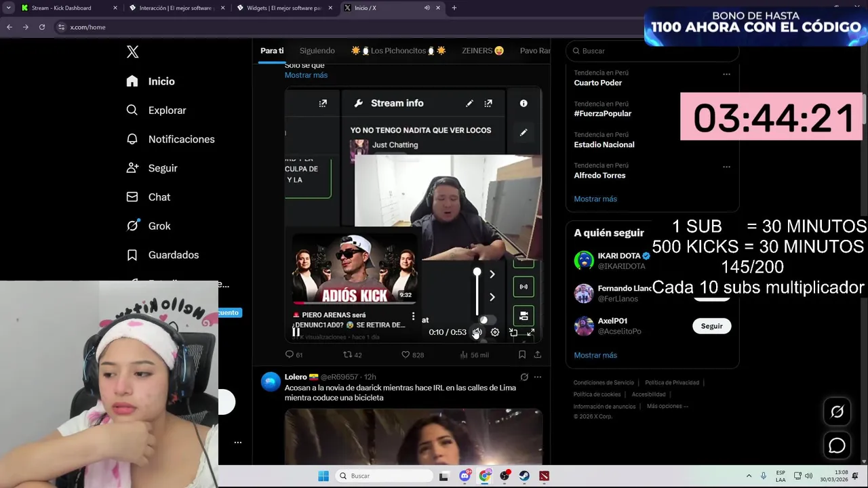
Task: Open the ZEINERS list tab
Action: (483, 51)
